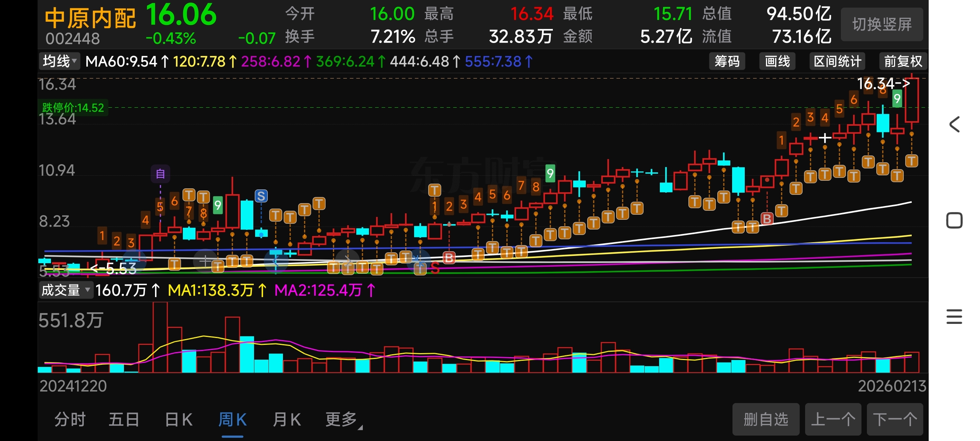Click the green 9 badge near 16.34 high
Screen dimensions: 980x441
(897, 99)
